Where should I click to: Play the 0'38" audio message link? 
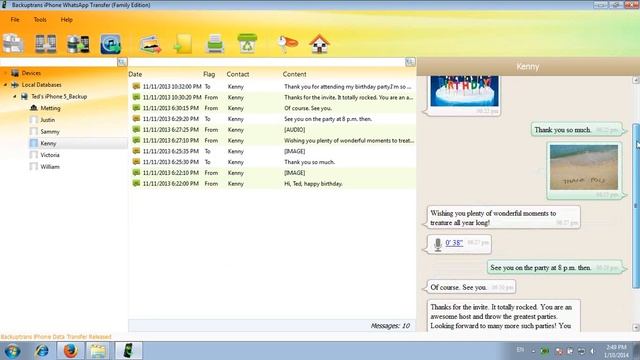[x=454, y=243]
